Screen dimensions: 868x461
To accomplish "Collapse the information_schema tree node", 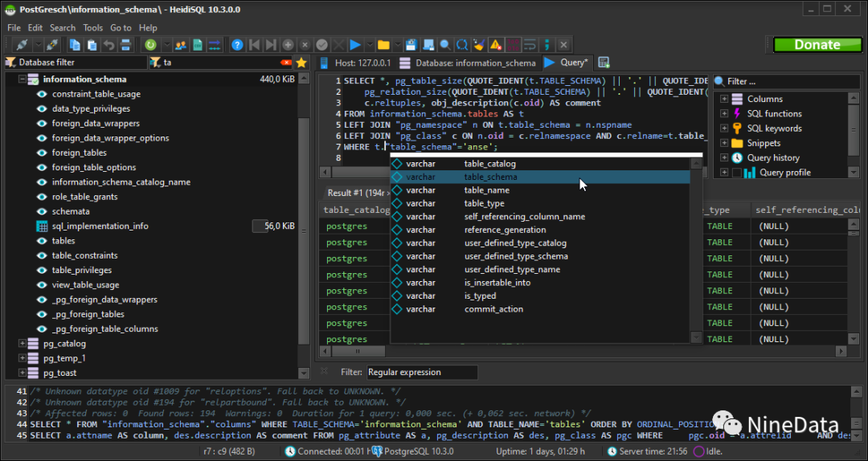I will [21, 80].
